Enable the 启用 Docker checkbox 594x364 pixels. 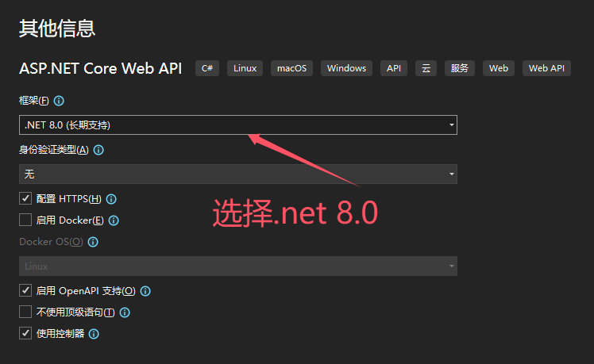pos(25,220)
